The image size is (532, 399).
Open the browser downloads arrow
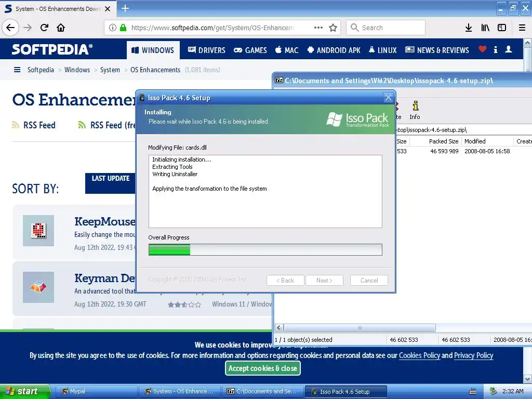pyautogui.click(x=469, y=28)
